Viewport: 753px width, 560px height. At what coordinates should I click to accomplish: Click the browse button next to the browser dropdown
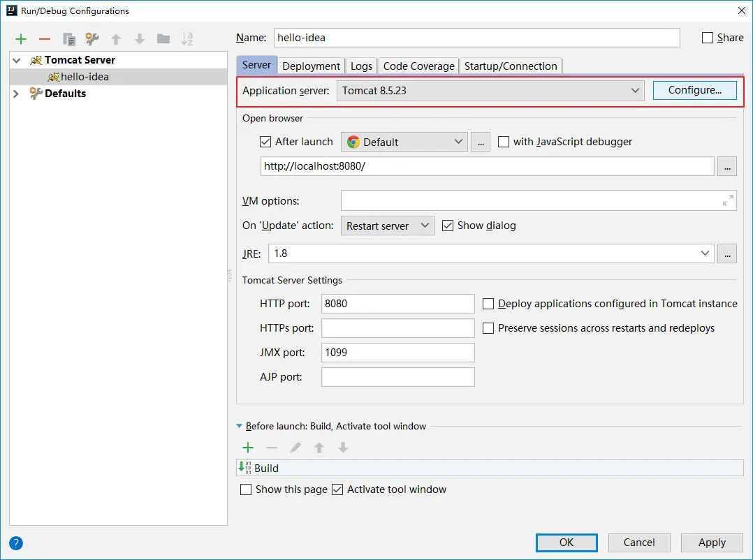[x=481, y=142]
